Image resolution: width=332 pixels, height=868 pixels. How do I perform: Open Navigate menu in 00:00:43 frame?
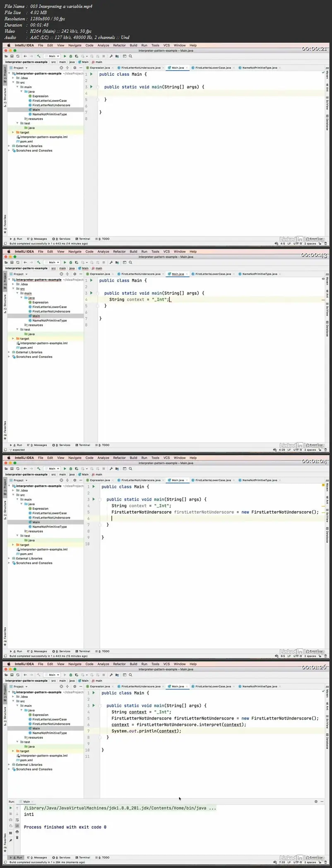click(x=75, y=251)
